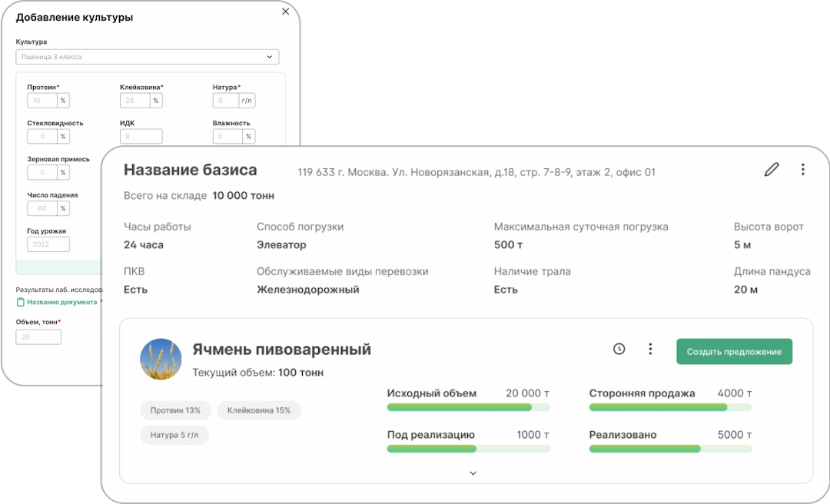Click the pencil edit icon for the basis

point(772,170)
